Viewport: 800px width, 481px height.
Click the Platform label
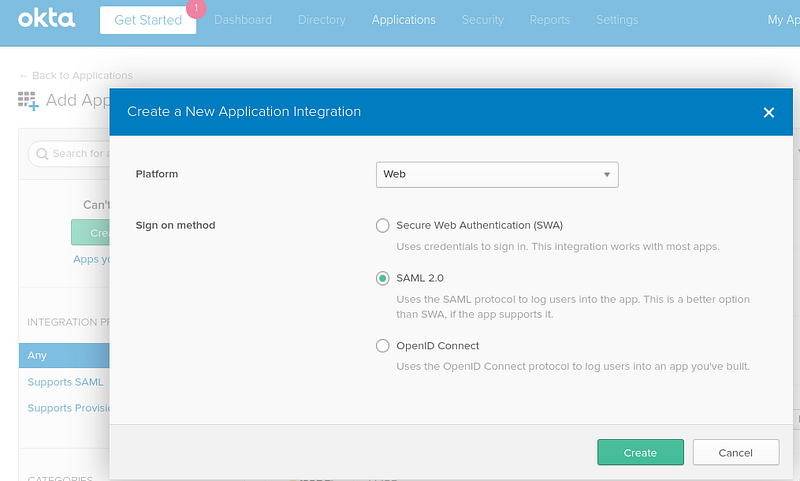click(157, 174)
